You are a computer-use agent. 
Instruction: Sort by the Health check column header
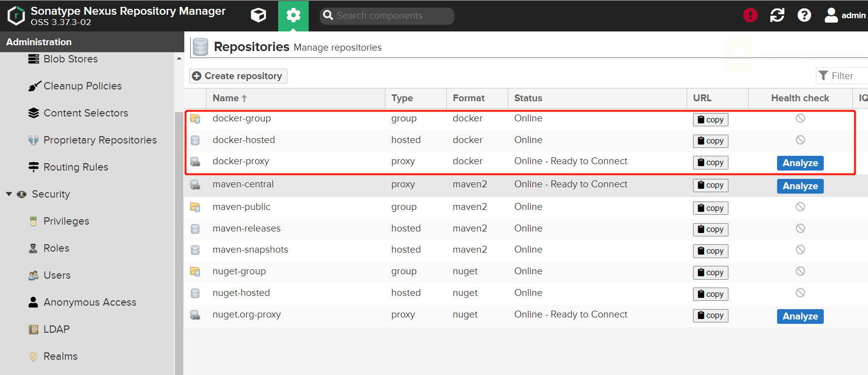800,98
